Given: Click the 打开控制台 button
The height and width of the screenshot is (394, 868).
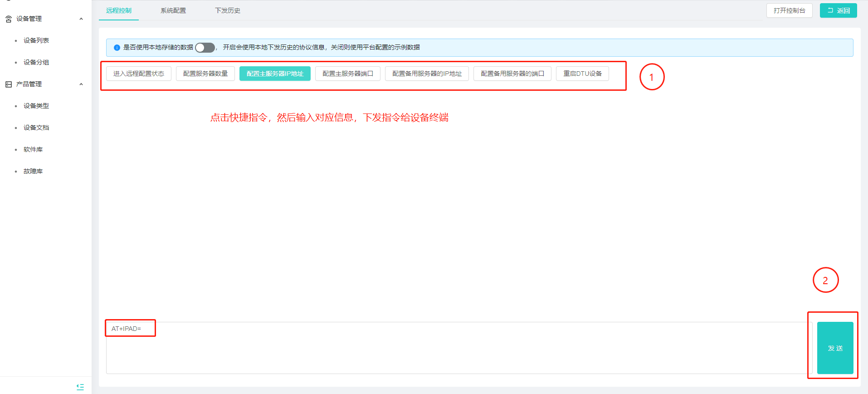Looking at the screenshot, I should click(789, 10).
